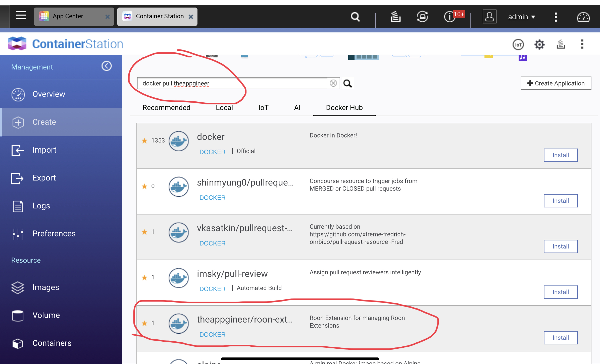
Task: Click the Images layers icon
Action: 18,288
